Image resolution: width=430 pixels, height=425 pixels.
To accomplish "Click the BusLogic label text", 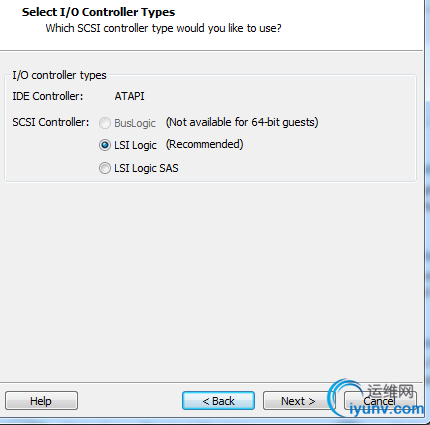I will 135,123.
